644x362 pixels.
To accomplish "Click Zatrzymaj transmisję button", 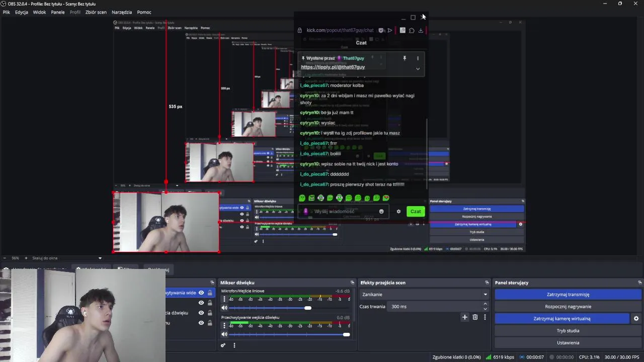I will [x=568, y=294].
